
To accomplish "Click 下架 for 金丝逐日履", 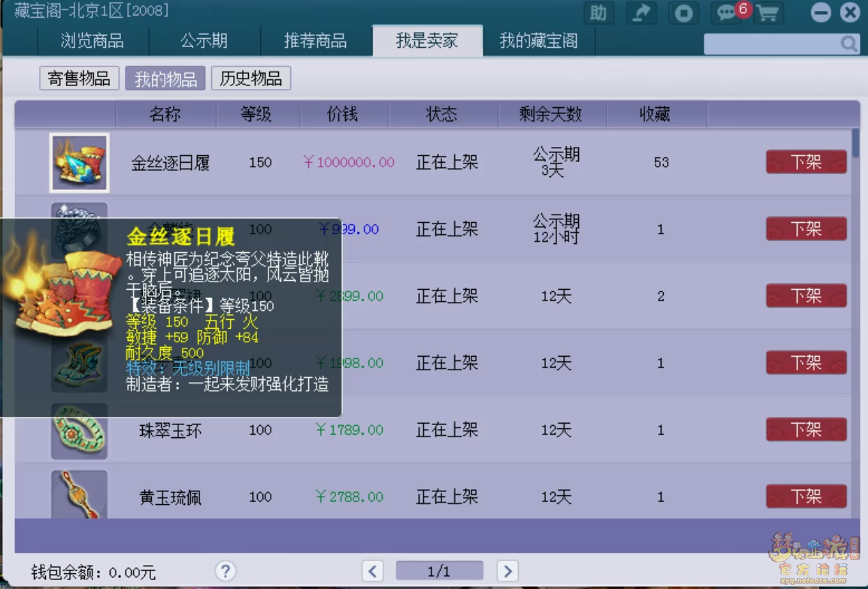I will tap(806, 162).
